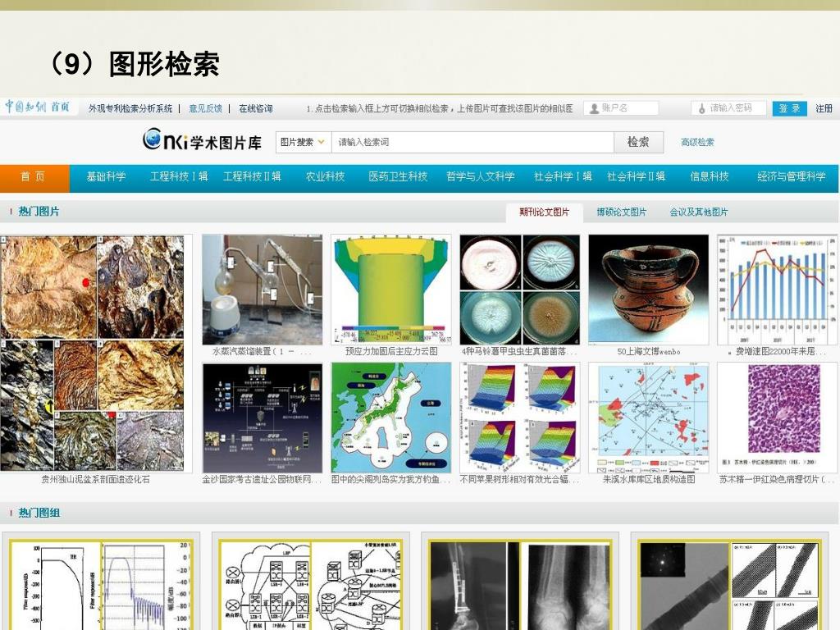Switch to the 会议及其他图片 tab

point(698,212)
